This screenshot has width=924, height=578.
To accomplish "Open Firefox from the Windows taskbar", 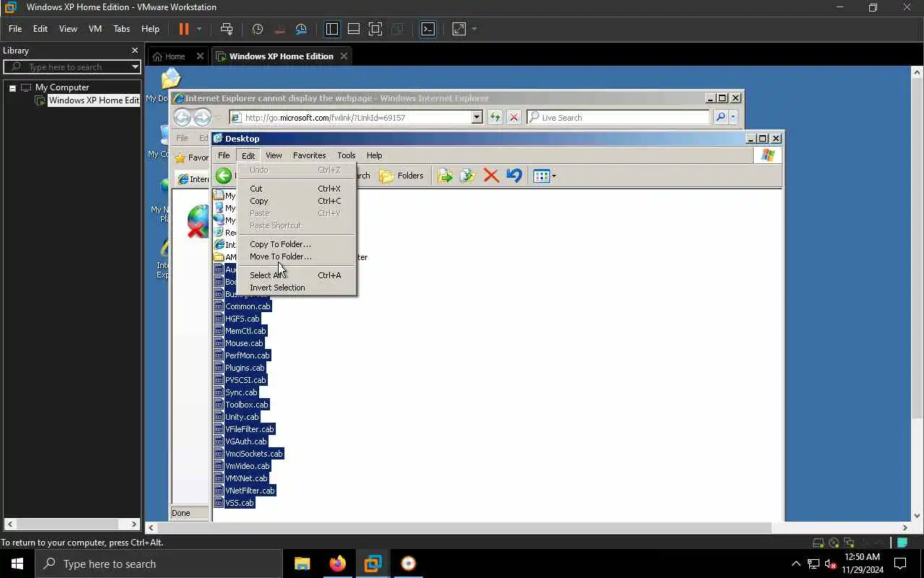I will 337,564.
